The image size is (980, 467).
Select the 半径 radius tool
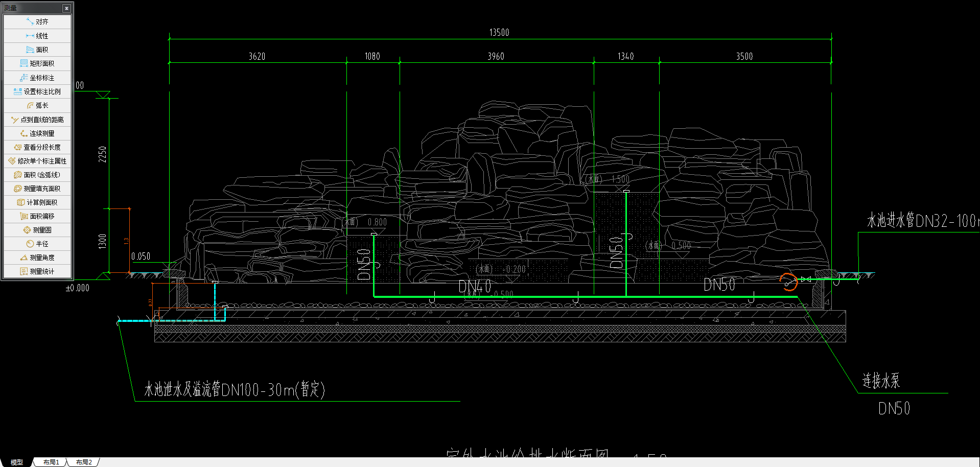pos(37,244)
